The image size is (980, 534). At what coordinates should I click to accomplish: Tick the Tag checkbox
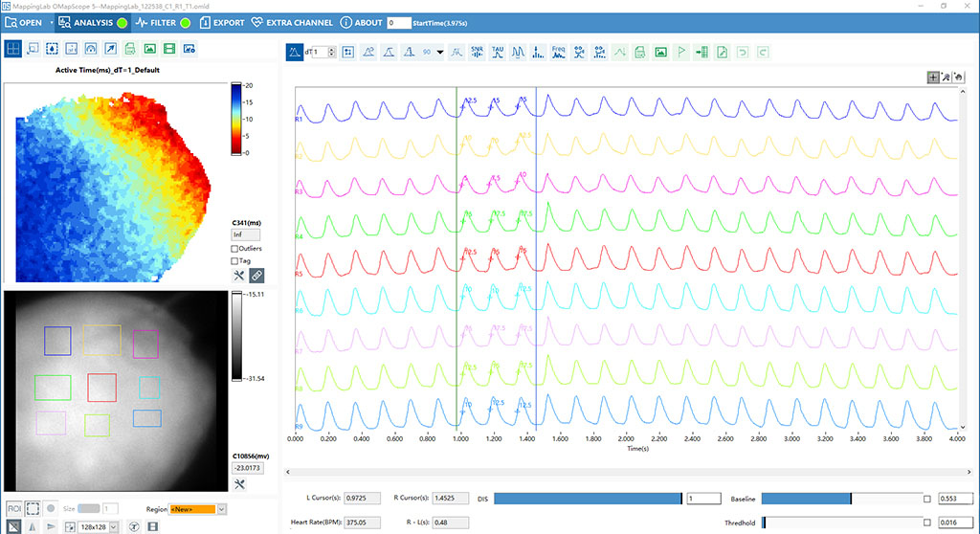point(234,261)
